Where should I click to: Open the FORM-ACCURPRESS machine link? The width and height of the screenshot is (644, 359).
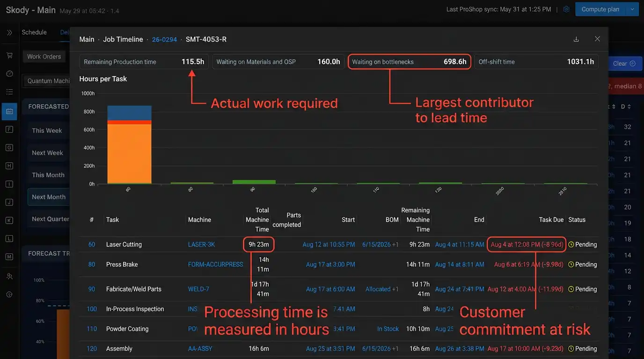[216, 265]
